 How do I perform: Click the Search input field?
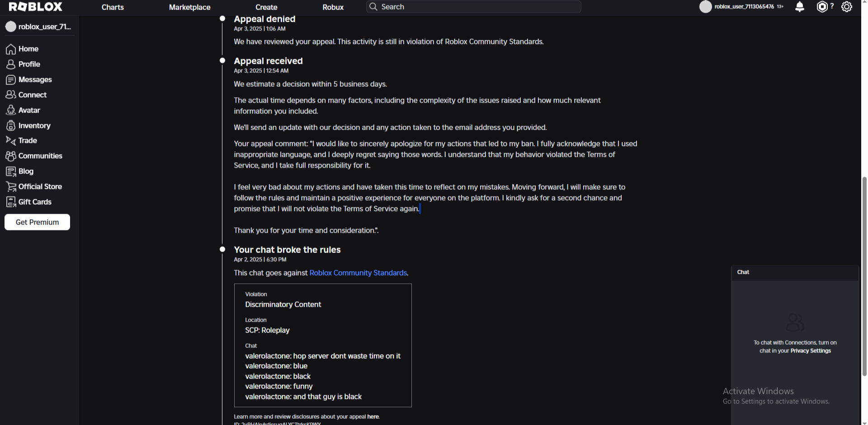(473, 7)
